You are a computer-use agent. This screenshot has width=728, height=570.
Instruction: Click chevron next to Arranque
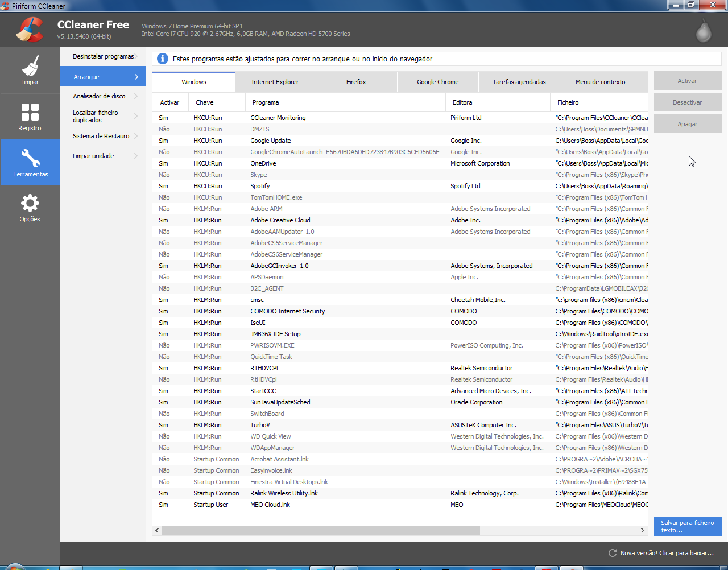pos(136,77)
